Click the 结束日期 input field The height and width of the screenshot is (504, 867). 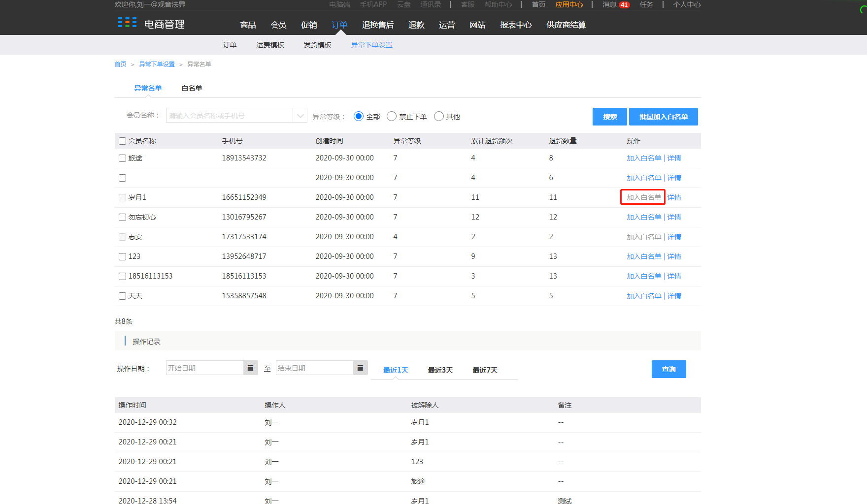tap(315, 368)
